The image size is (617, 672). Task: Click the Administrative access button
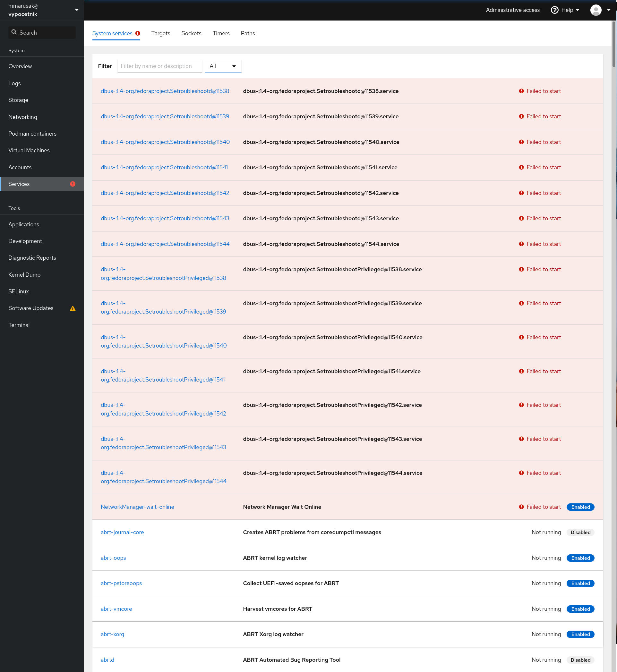[x=512, y=10]
